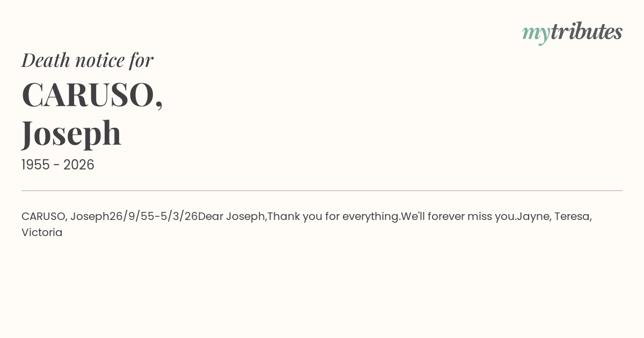This screenshot has width=644, height=338.
Task: Click the green "my" part of the logo
Action: [x=536, y=33]
